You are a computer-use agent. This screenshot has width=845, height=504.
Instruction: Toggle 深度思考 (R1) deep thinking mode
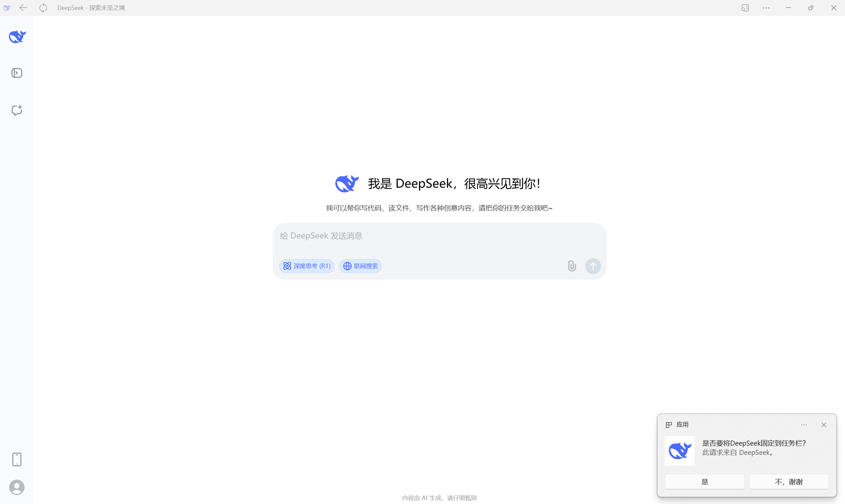(306, 266)
